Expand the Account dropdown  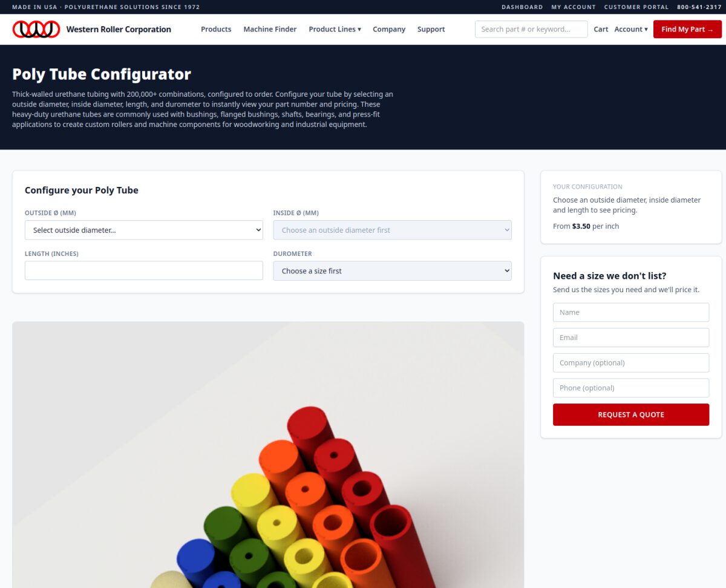pos(631,29)
